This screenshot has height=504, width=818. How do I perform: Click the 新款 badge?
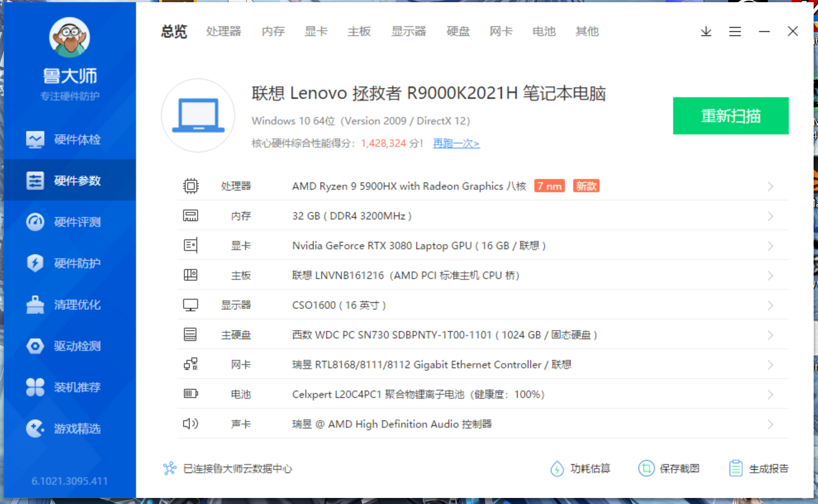point(586,186)
